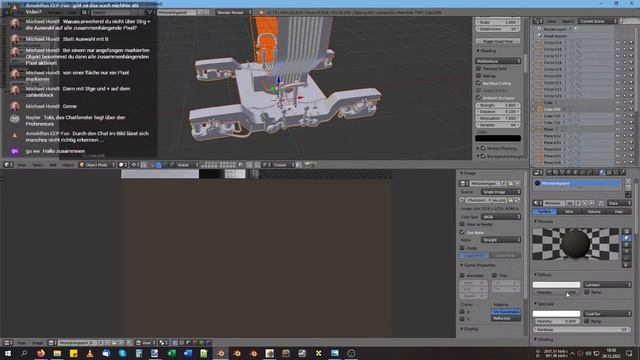Open the pivot point selector in viewport header
Image resolution: width=640 pixels, height=360 pixels.
[135, 165]
